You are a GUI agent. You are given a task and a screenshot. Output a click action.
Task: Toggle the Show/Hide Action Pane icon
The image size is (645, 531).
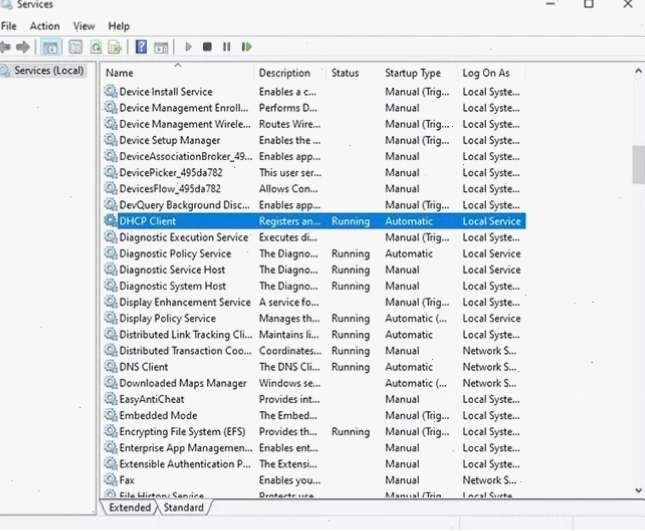[161, 47]
